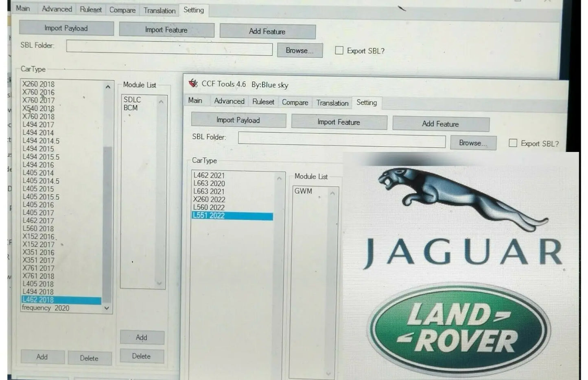Viewport: 588px width, 380px height.
Task: Click Browse to pick an SBL Folder
Action: coord(472,143)
